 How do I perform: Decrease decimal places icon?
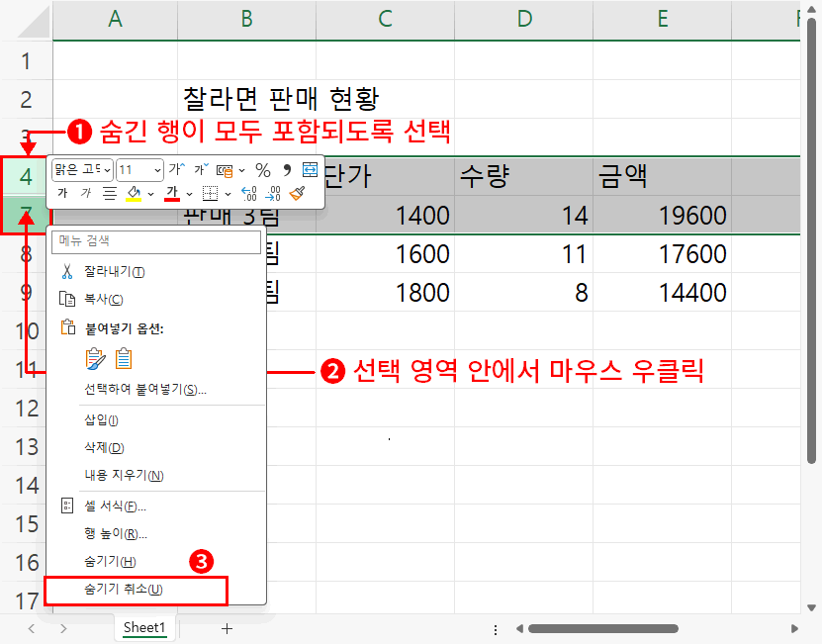coord(273,194)
